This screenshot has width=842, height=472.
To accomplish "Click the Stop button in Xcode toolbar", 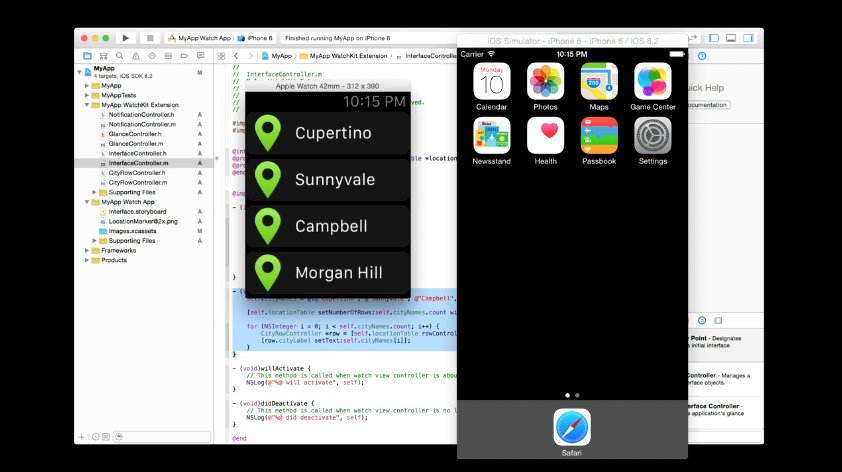I will coord(150,38).
